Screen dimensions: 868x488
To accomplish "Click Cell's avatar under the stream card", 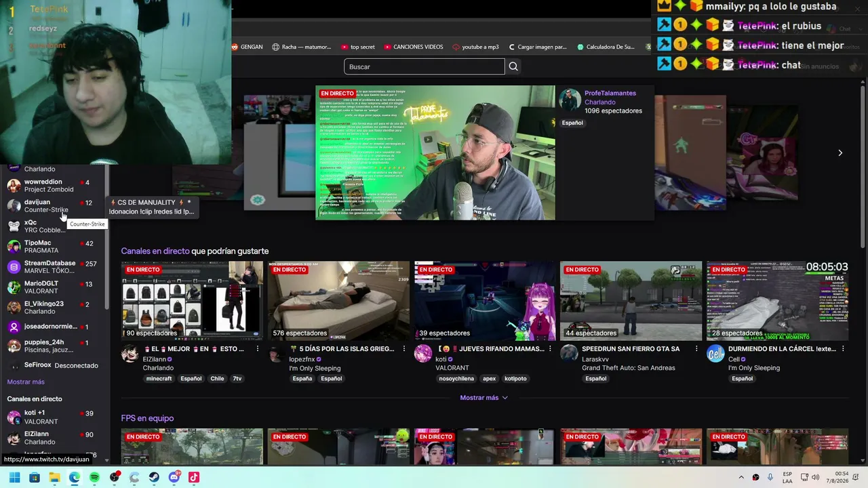I will tap(716, 354).
